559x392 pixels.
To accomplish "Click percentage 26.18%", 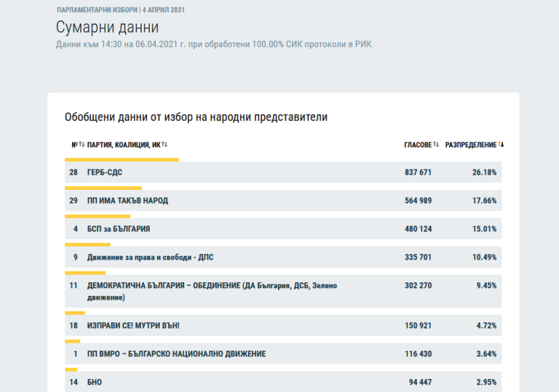I will point(484,172).
